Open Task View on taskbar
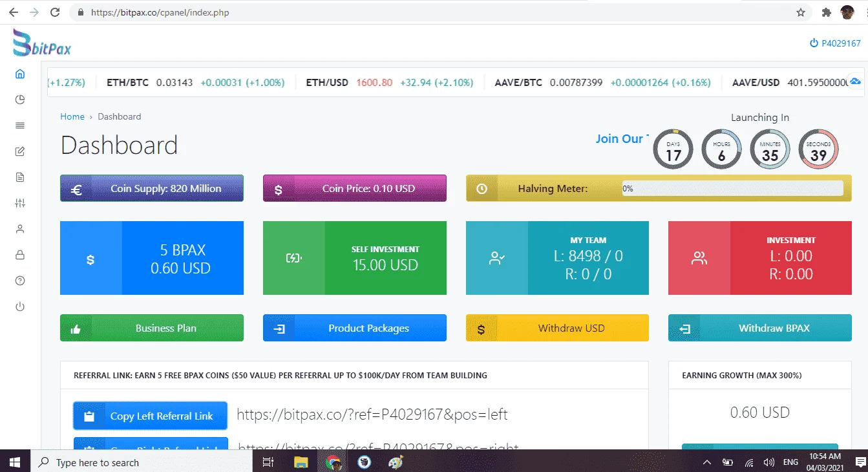 (268, 462)
